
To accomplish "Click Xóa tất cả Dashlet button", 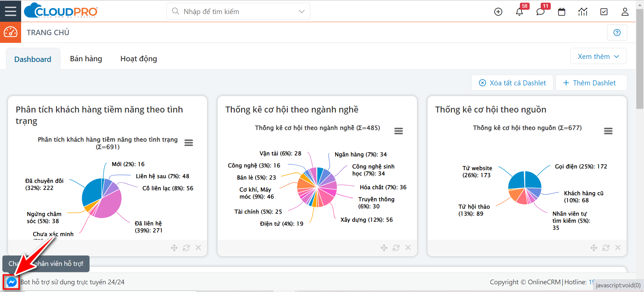I will pyautogui.click(x=512, y=83).
